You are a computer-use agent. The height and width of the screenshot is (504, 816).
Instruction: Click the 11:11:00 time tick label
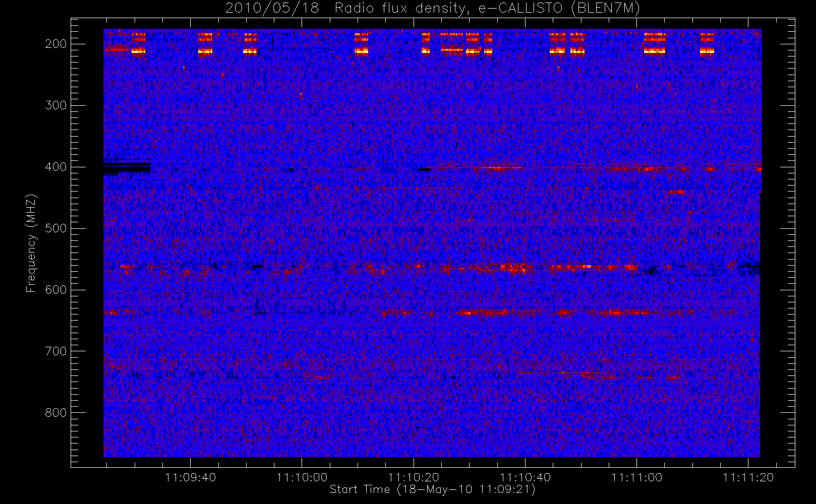pyautogui.click(x=636, y=477)
